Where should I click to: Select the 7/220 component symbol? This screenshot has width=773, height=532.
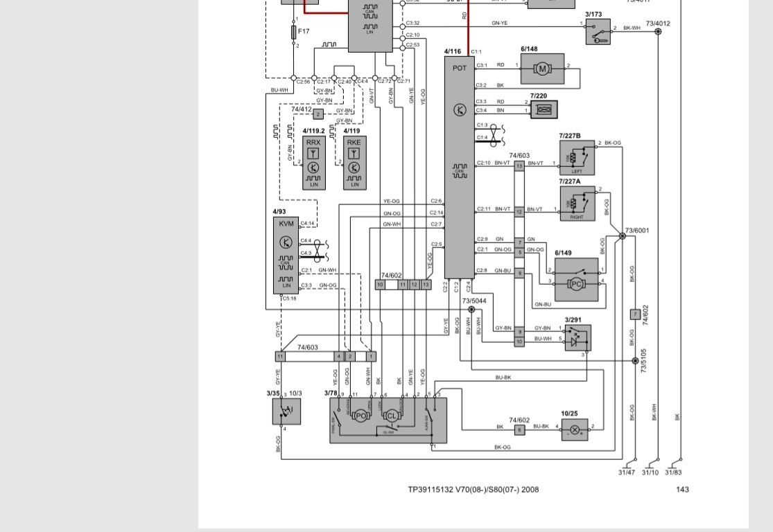tap(544, 109)
